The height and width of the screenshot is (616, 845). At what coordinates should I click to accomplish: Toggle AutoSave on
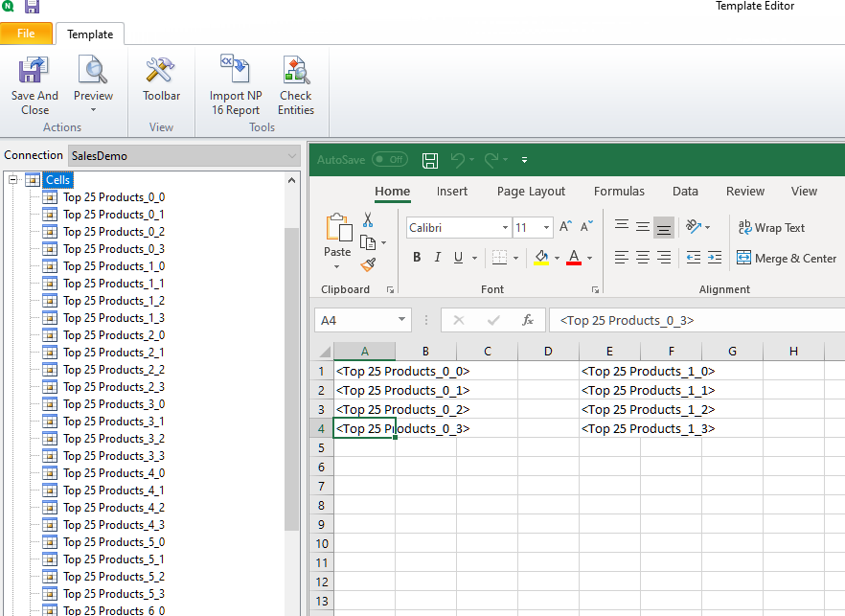(390, 160)
